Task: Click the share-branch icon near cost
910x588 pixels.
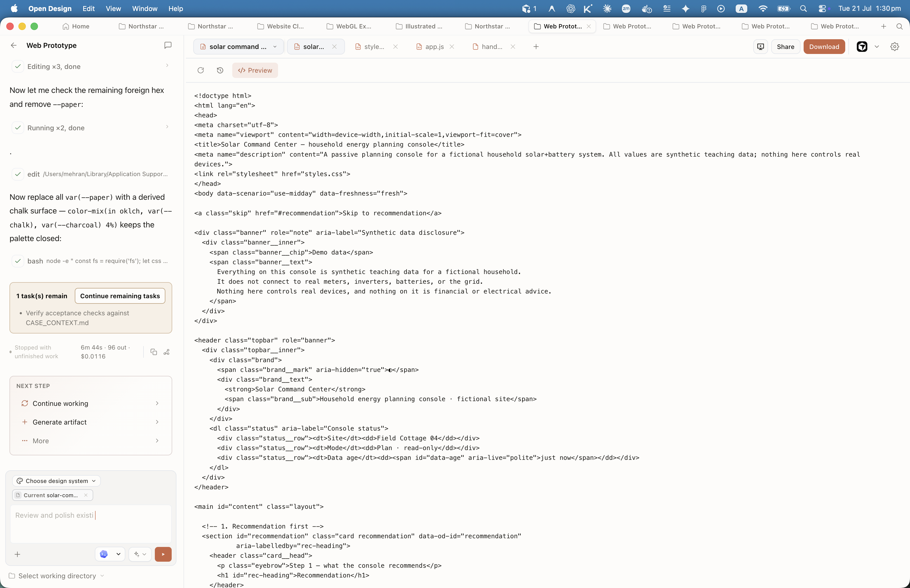Action: [166, 352]
